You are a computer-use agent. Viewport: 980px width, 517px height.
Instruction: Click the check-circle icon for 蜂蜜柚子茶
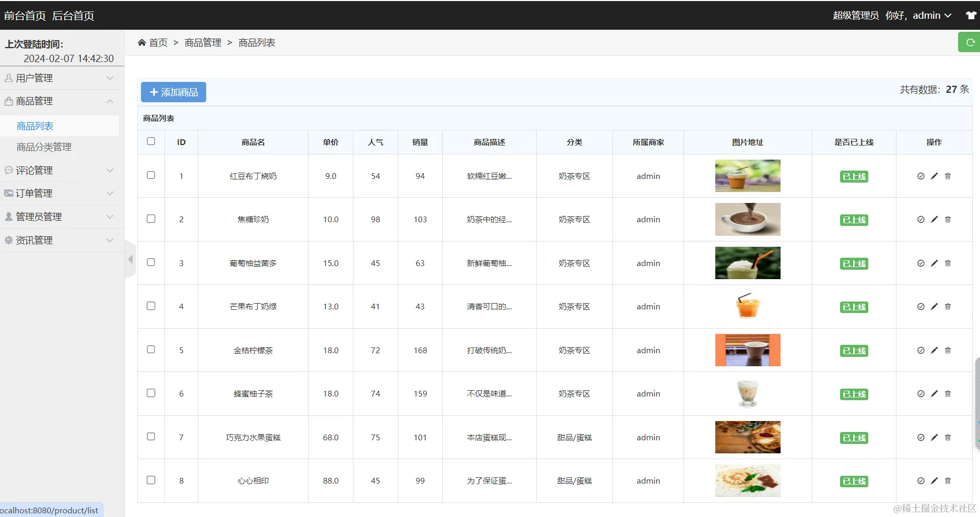pos(920,394)
